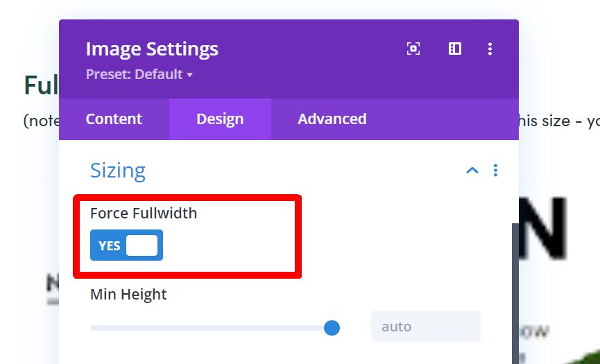Screen dimensions: 600x364
Task: Click the snap to sidebar layout icon
Action: pyautogui.click(x=454, y=49)
